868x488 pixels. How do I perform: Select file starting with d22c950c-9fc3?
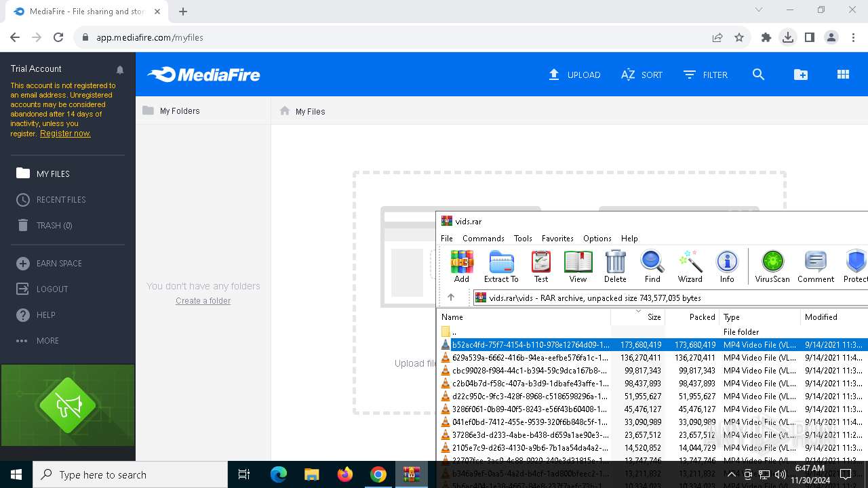click(x=652, y=396)
